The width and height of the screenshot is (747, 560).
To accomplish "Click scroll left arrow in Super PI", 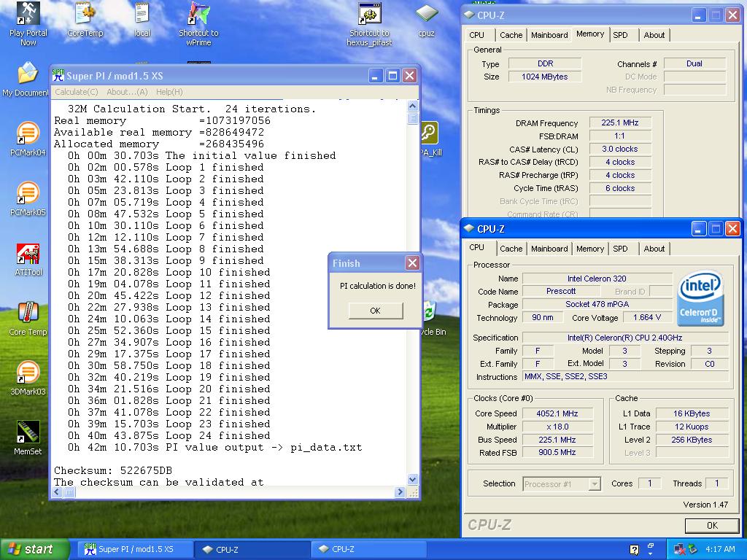I will coord(57,492).
